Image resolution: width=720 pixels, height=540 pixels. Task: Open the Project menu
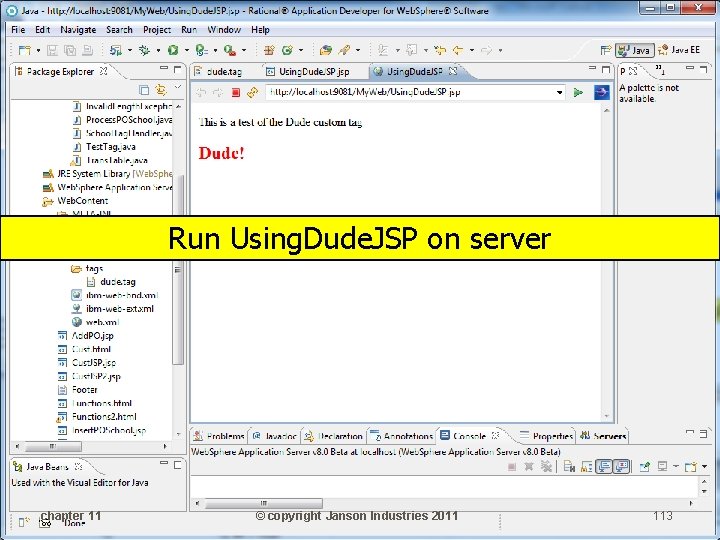[157, 30]
